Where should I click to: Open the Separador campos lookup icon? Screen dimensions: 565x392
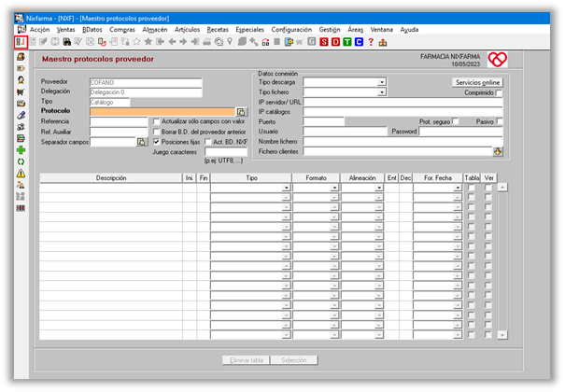(142, 142)
